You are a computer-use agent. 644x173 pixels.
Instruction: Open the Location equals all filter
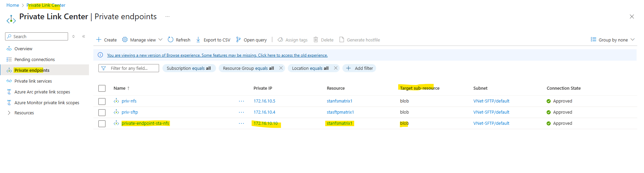[310, 68]
